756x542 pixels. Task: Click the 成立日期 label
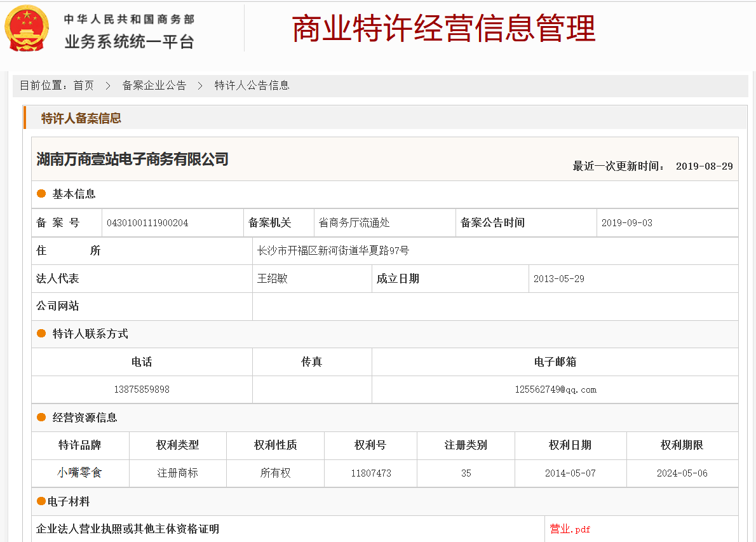tap(398, 279)
